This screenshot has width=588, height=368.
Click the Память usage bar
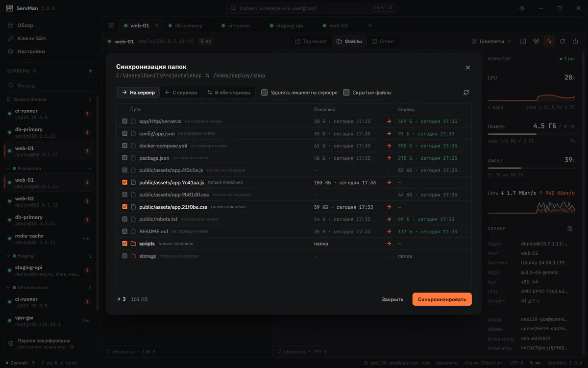click(531, 134)
